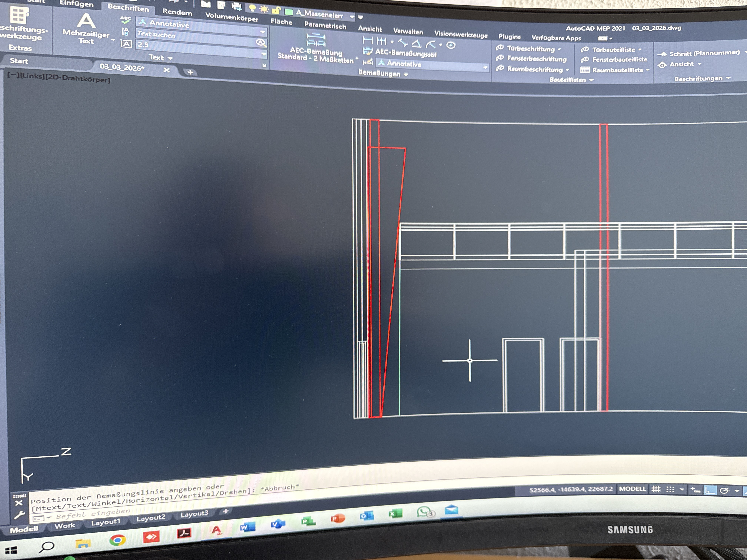Image resolution: width=747 pixels, height=560 pixels.
Task: Click the find text magnifier icon
Action: 260,43
